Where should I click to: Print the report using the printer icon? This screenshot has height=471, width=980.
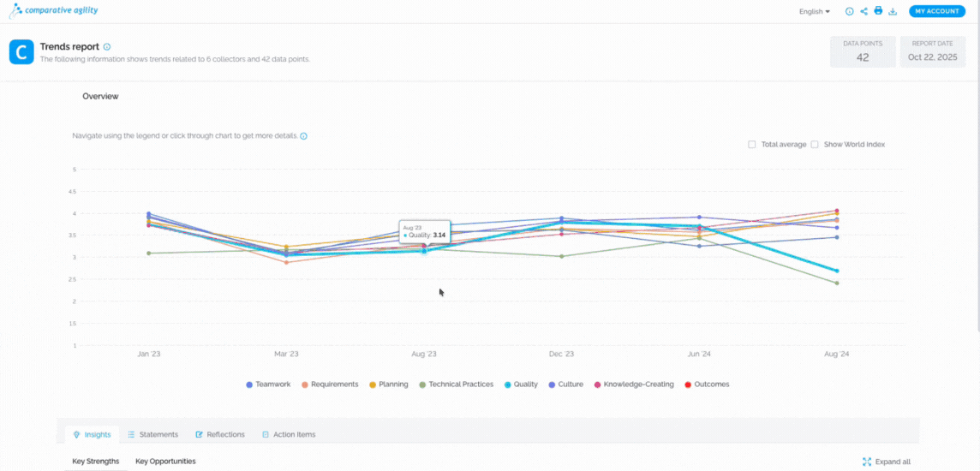pyautogui.click(x=878, y=11)
